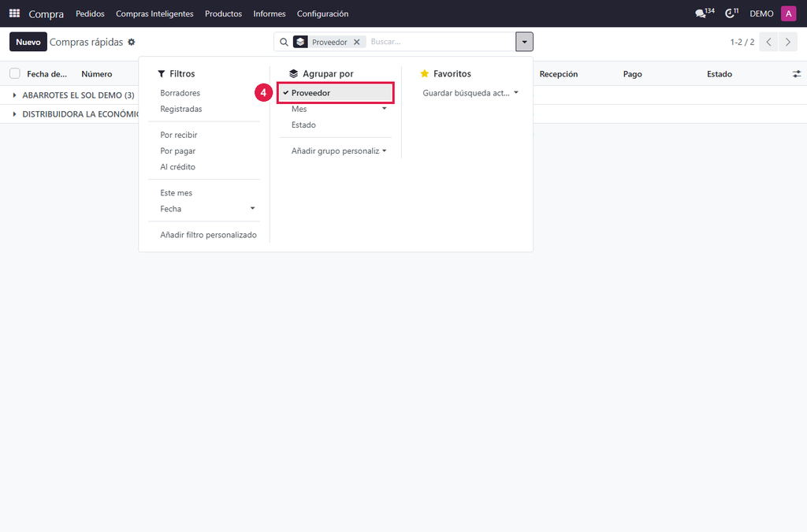
Task: Group records by Estado
Action: 336,125
